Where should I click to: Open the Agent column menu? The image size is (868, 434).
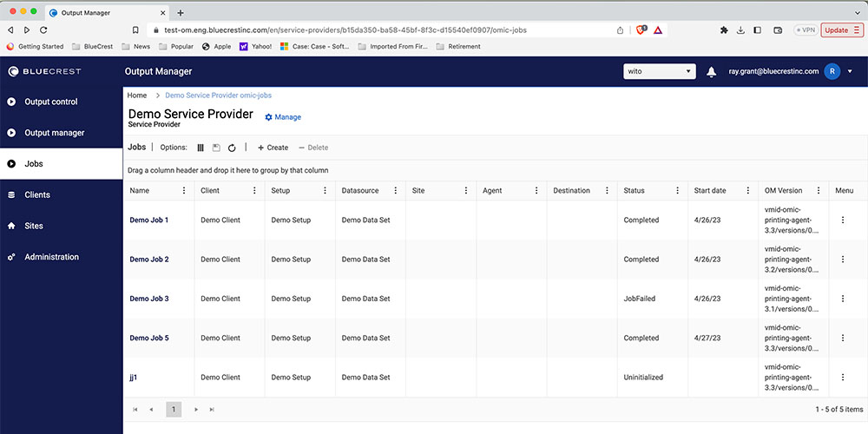pos(536,190)
